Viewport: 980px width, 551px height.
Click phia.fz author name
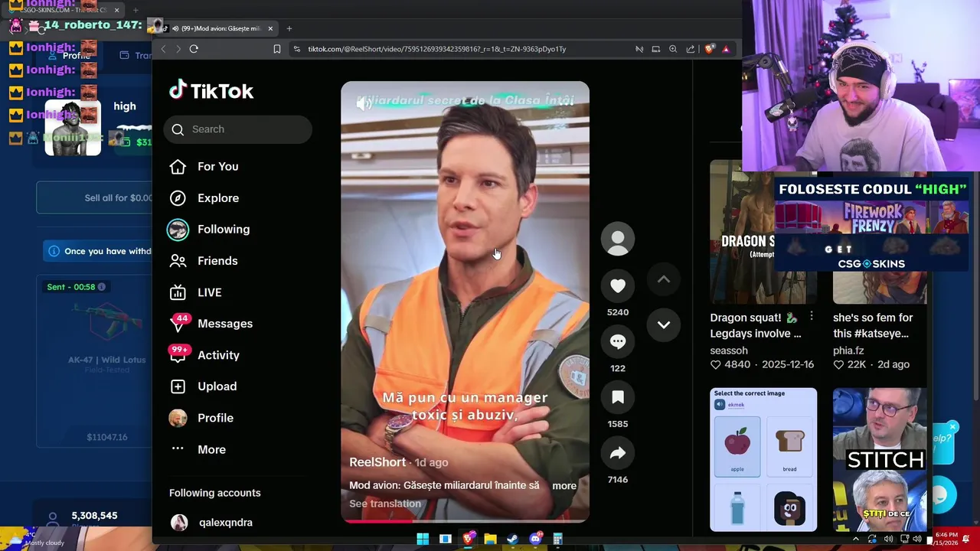point(848,350)
